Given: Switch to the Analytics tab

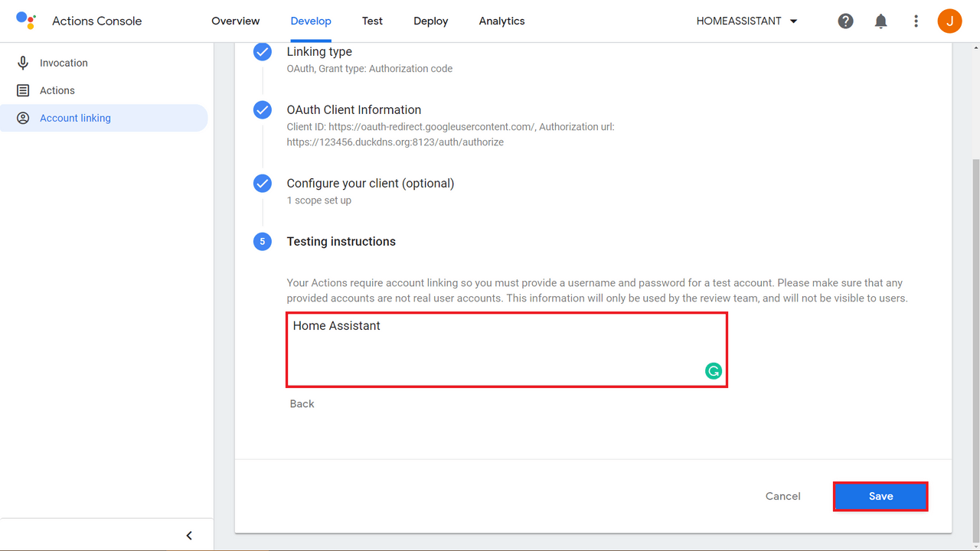Looking at the screenshot, I should coord(502,21).
